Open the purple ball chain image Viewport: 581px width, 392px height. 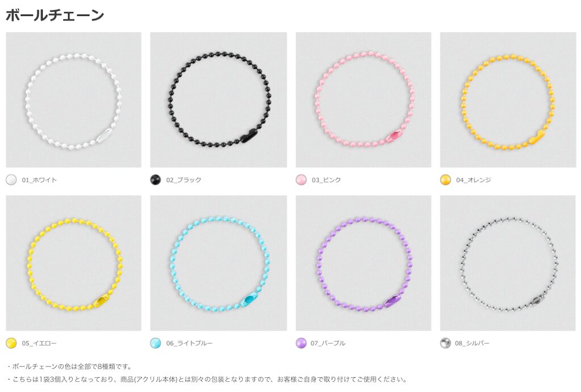(x=363, y=263)
